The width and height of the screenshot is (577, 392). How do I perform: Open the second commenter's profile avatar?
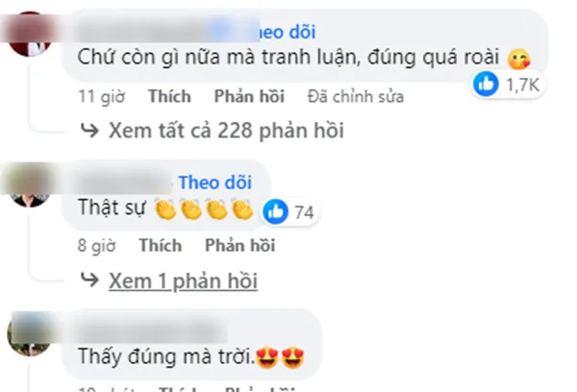[30, 185]
